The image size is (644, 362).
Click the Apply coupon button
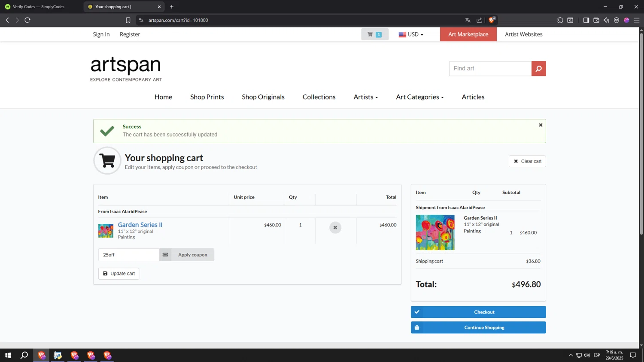(x=187, y=255)
